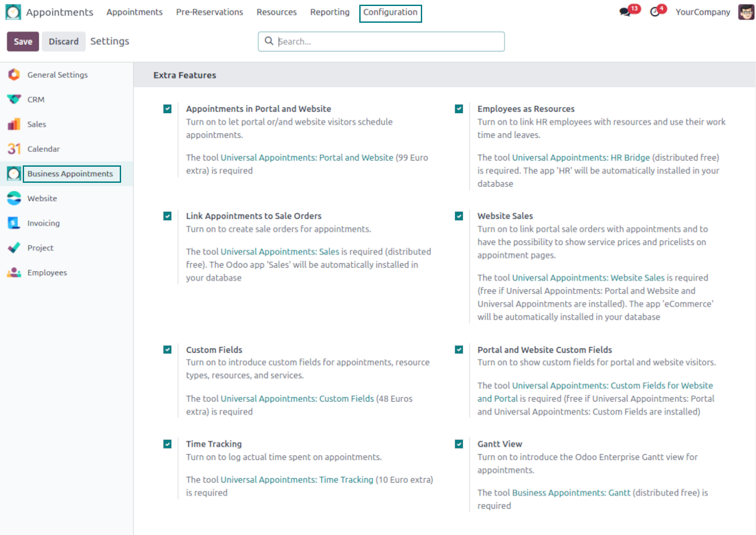The height and width of the screenshot is (535, 756).
Task: Open the Universal Appointments: HR Bridge link
Action: point(581,158)
